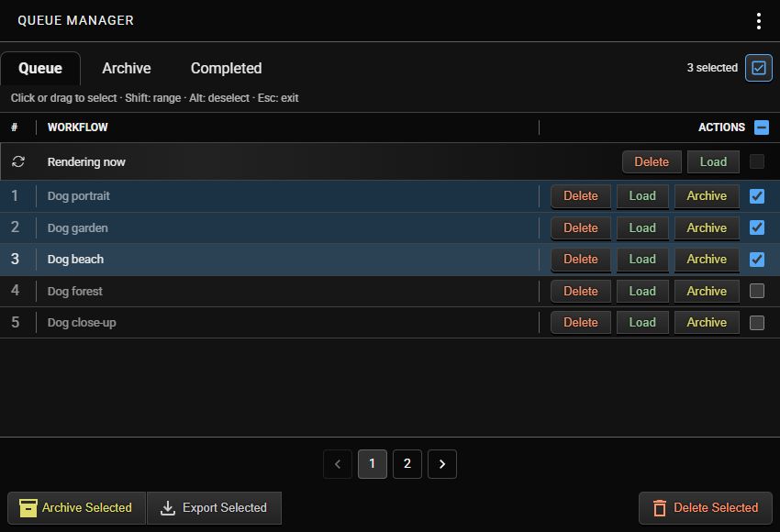Click the # column header
Viewport: 780px width, 532px height.
(x=15, y=127)
